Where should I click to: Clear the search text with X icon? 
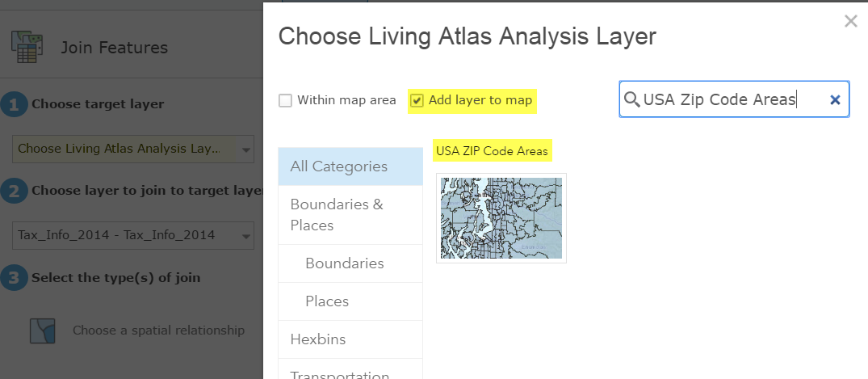835,99
